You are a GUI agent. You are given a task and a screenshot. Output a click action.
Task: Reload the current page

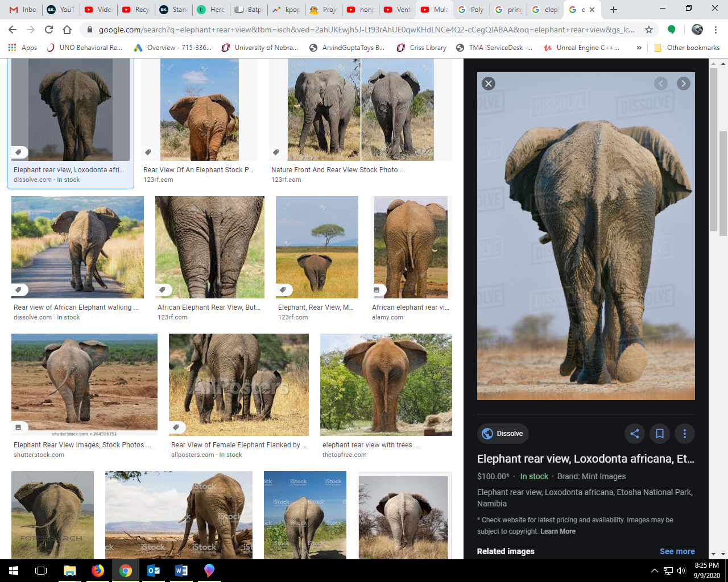(x=49, y=30)
